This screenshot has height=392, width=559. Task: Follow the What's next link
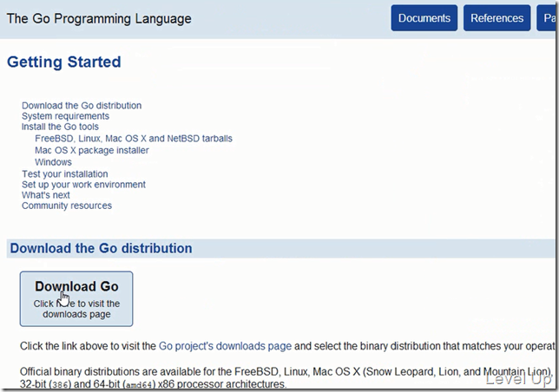click(x=46, y=195)
